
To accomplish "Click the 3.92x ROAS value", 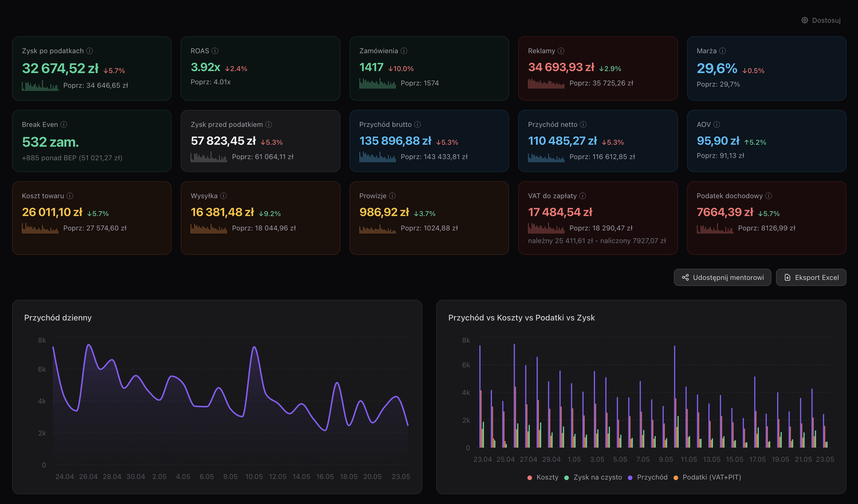I will pyautogui.click(x=205, y=67).
